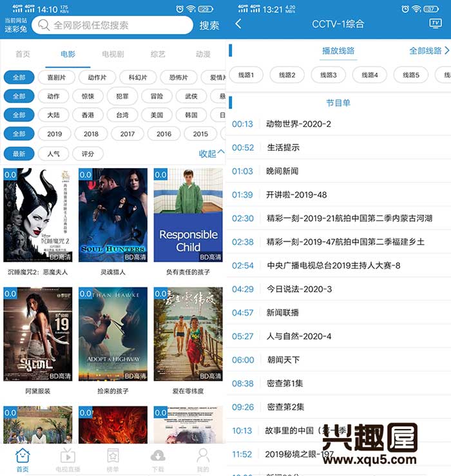This screenshot has height=476, width=451.
Task: Select 动作片 genre filter
Action: click(97, 77)
